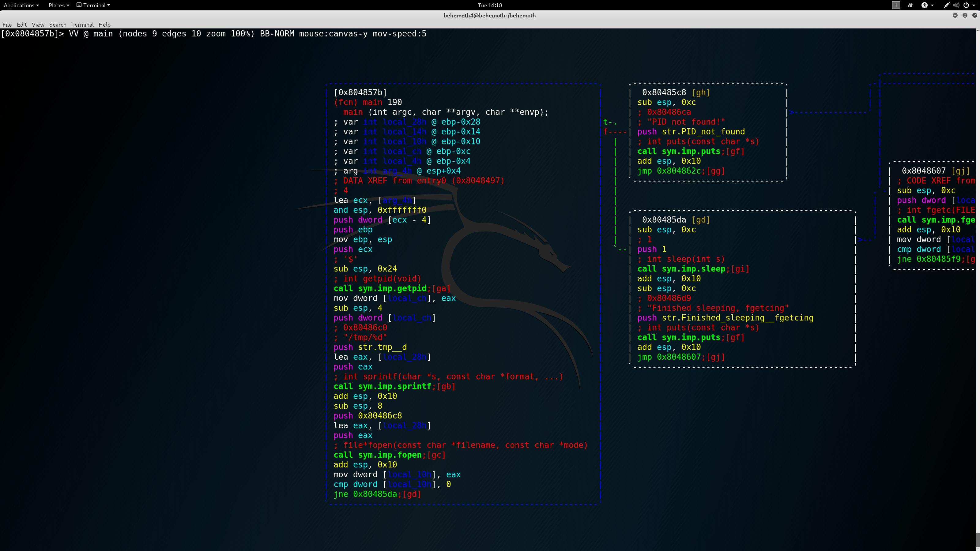The height and width of the screenshot is (551, 980).
Task: Click 'mov ebp, esp' instruction
Action: [363, 240]
